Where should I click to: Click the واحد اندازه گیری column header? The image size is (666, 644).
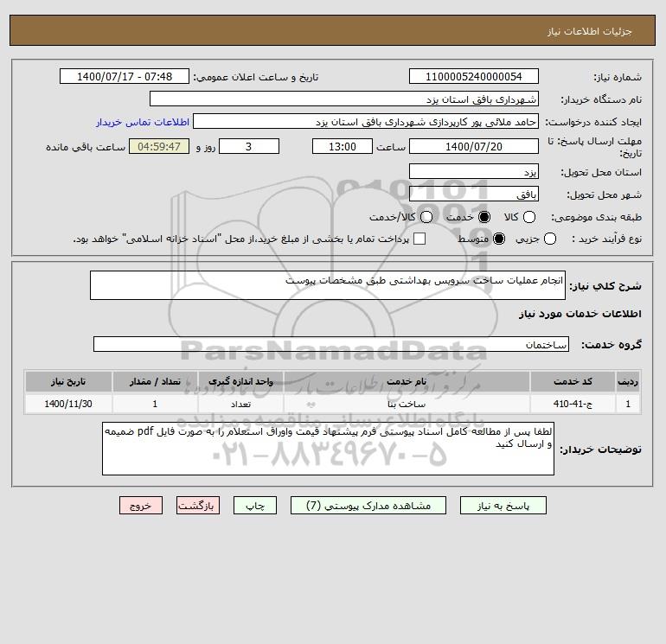point(240,381)
